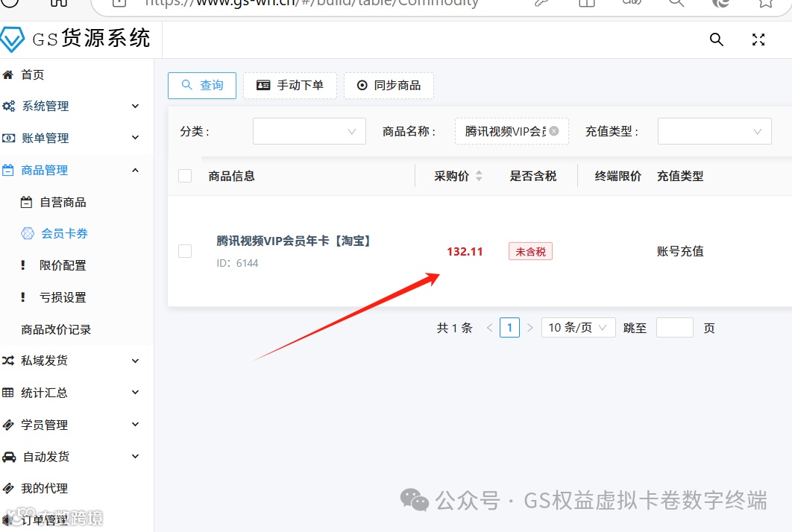Click the 终端限价 column header
Viewport: 792px width, 532px height.
tap(617, 176)
